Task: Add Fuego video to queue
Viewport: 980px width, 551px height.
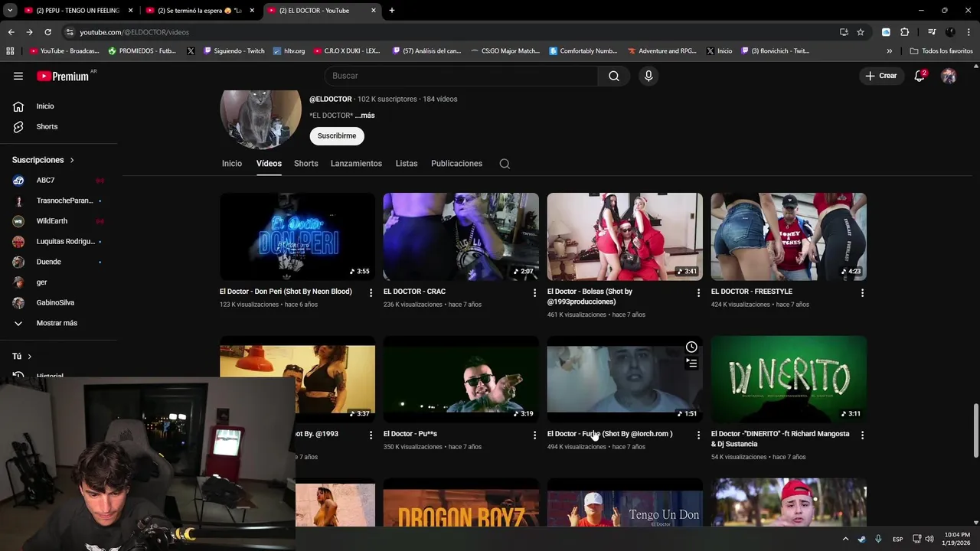Action: click(x=691, y=363)
